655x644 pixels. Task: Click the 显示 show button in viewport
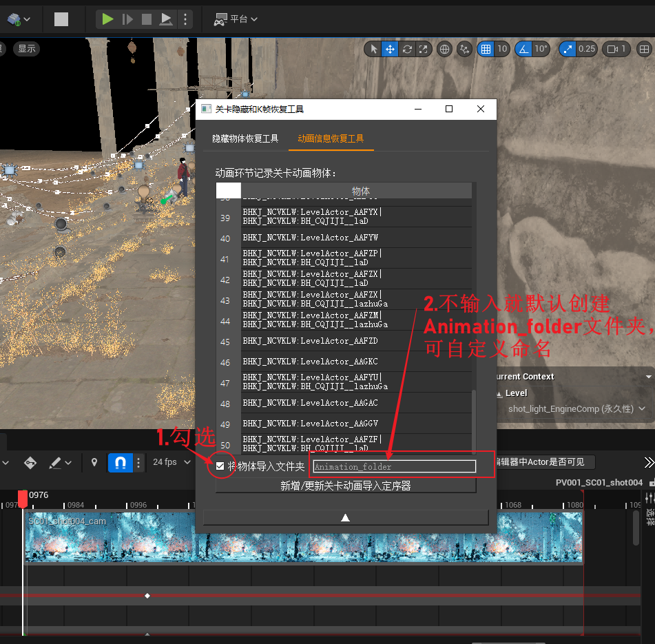click(27, 49)
